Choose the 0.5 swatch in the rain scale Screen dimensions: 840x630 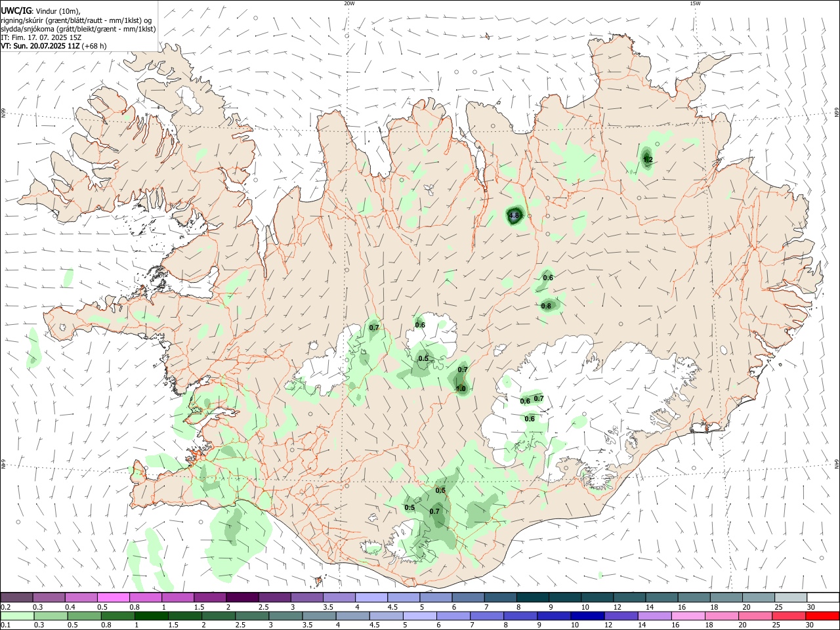(84, 616)
